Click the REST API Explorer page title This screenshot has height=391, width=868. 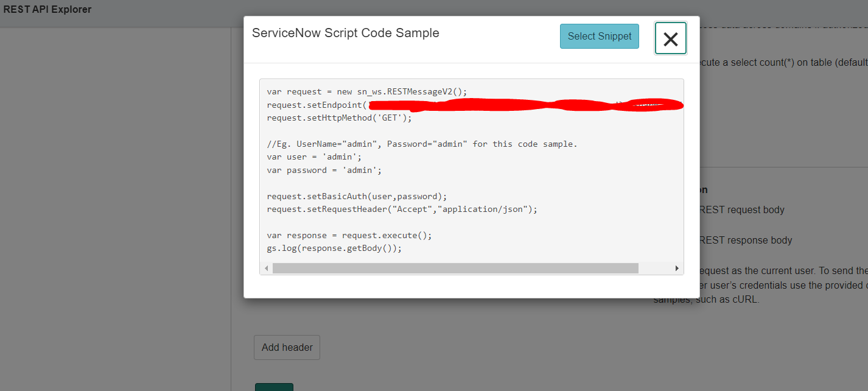pos(47,10)
